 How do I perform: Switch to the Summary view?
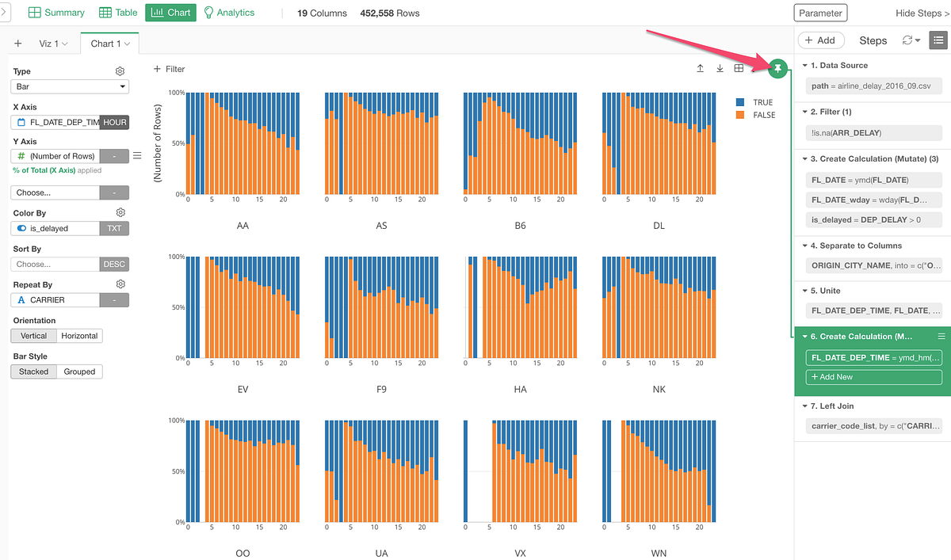click(x=55, y=13)
